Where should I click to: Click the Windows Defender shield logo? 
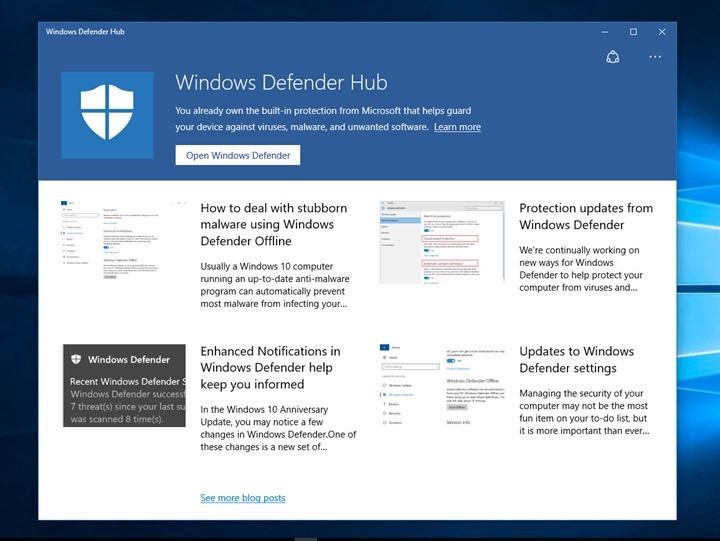[107, 114]
